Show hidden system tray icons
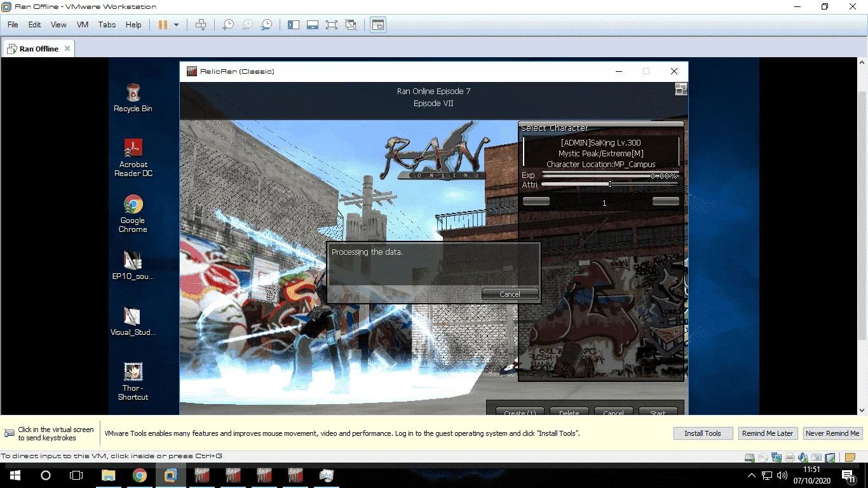 pyautogui.click(x=752, y=475)
